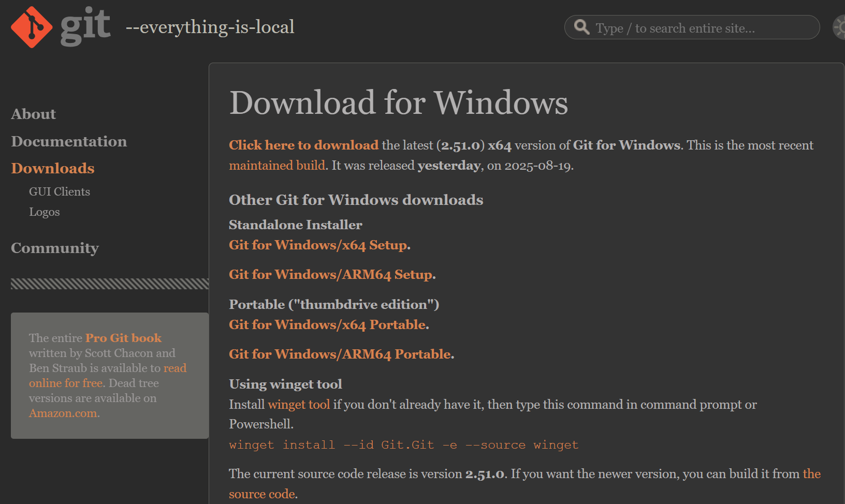Screen dimensions: 845x504
Task: Download Git for Windows/ARM64 Setup
Action: [331, 274]
